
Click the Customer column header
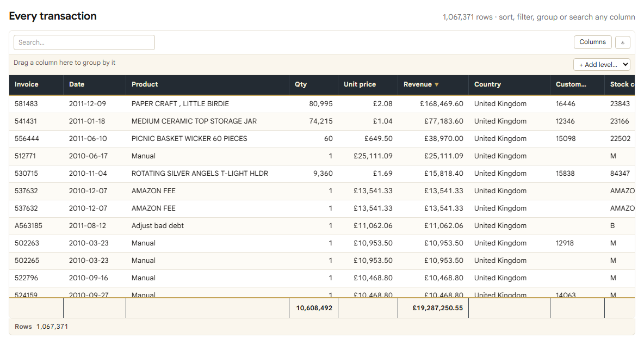pos(577,84)
